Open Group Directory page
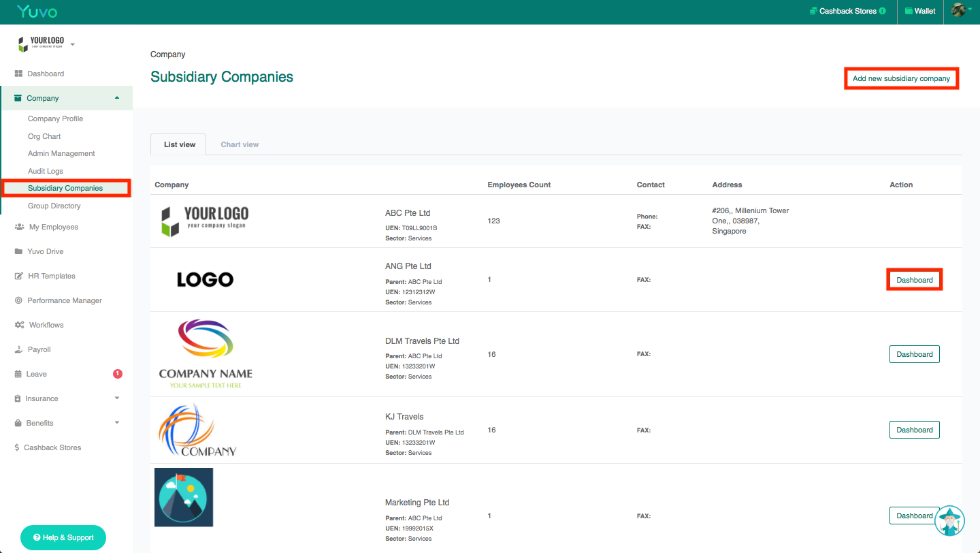Screen dimensions: 980x553 click(x=54, y=206)
